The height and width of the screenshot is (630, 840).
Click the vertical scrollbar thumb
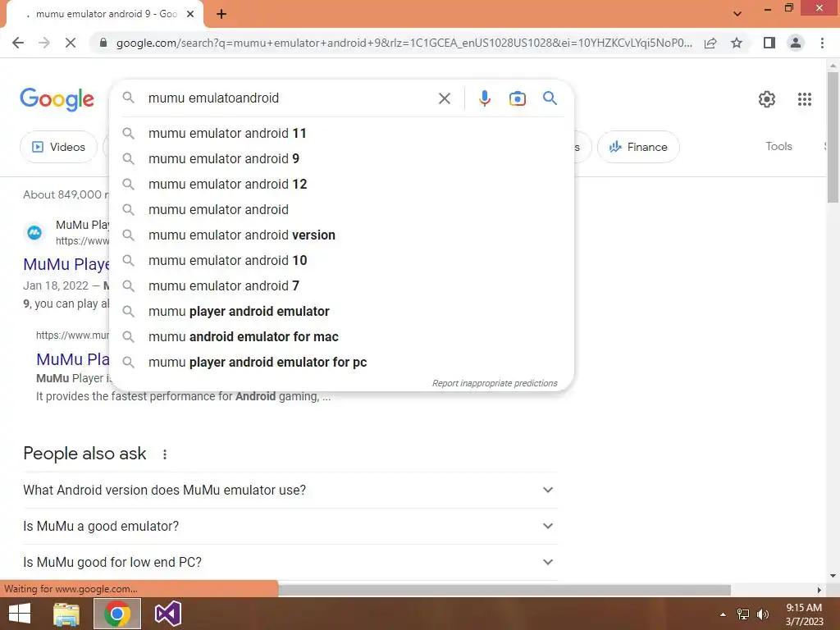point(833,137)
